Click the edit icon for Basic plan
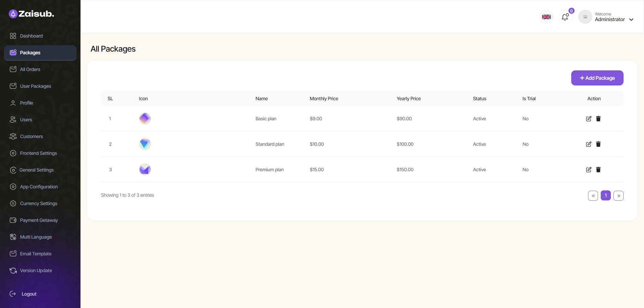The width and height of the screenshot is (644, 308). [589, 119]
